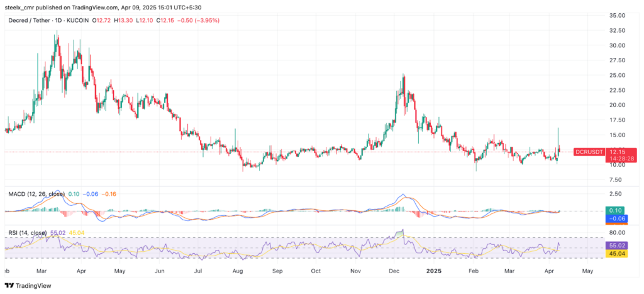Screen dimensions: 644x294
Task: Click the red DCRUSDT price label
Action: pyautogui.click(x=589, y=152)
